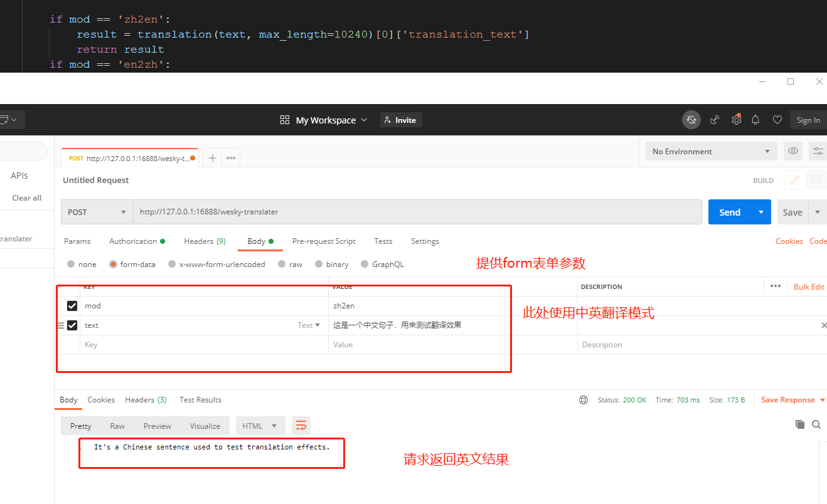
Task: Open the capture requests satellite icon
Action: (715, 120)
